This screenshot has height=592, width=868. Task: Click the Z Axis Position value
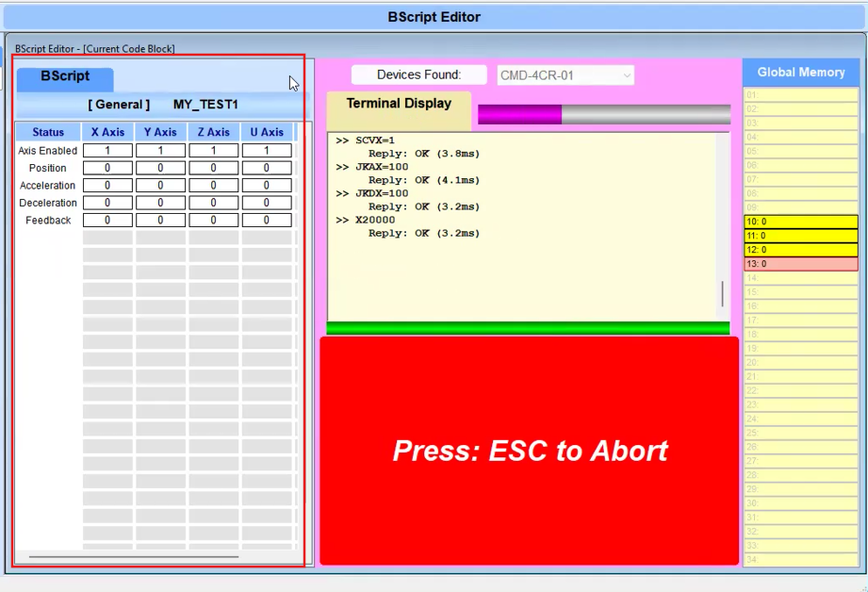214,168
